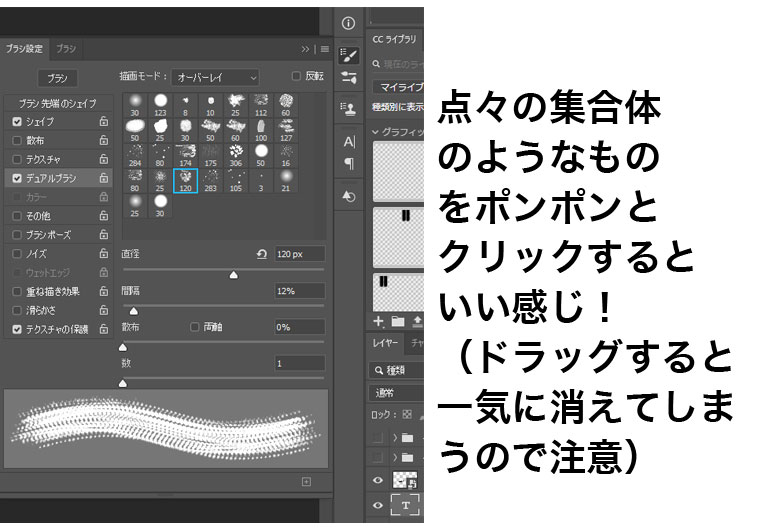The height and width of the screenshot is (530, 760).
Task: Open the マイライブラリ library dropdown
Action: 398,87
